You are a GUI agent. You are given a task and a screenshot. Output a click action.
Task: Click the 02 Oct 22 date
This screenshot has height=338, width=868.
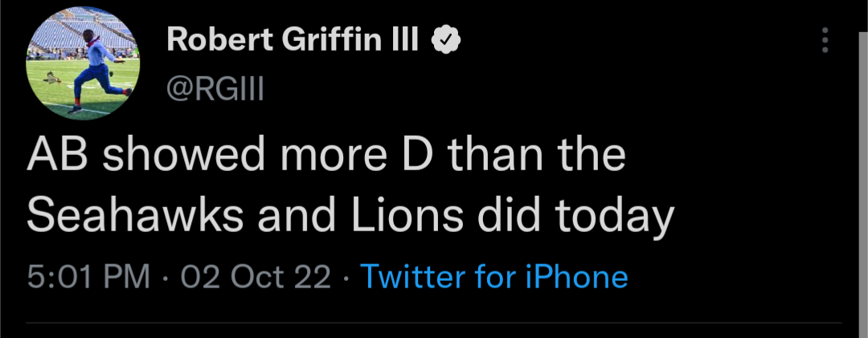tap(256, 277)
